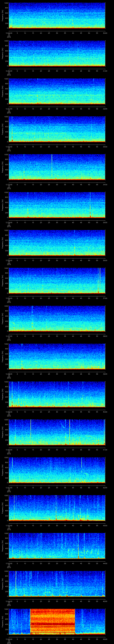Click the '15 Jun 2015' date under 12:36:00

click(x=9, y=301)
